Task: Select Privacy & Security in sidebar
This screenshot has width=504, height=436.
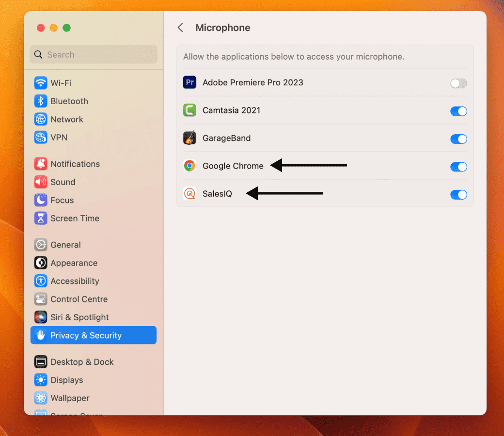Action: 94,335
